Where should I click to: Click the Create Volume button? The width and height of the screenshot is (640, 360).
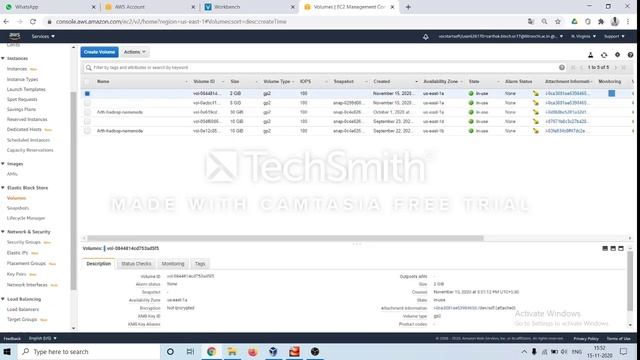pos(99,52)
